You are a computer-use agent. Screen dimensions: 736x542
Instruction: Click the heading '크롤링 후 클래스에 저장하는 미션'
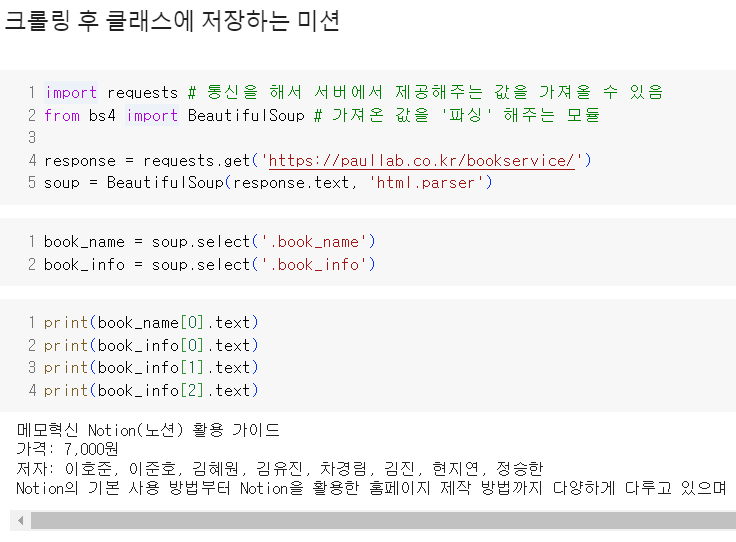[172, 21]
